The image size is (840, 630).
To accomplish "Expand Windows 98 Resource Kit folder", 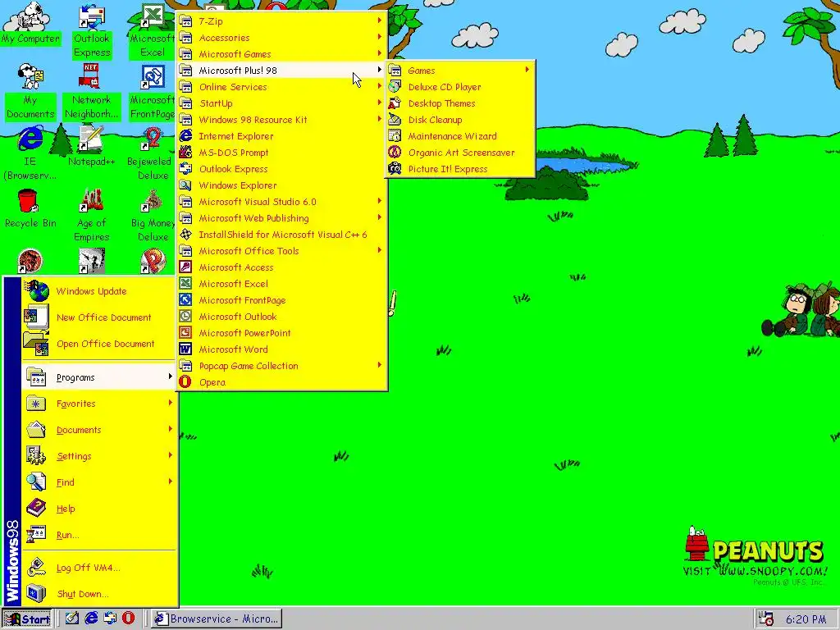I will coord(282,120).
